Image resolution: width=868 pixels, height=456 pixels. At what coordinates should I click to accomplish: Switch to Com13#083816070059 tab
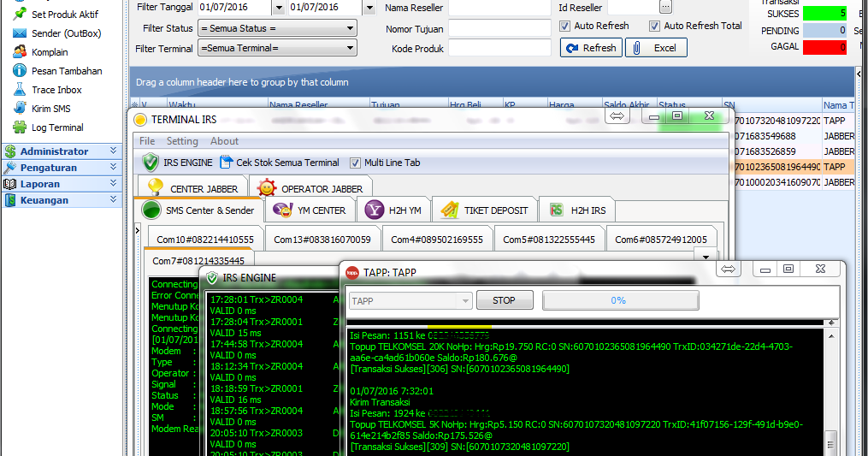coord(322,240)
